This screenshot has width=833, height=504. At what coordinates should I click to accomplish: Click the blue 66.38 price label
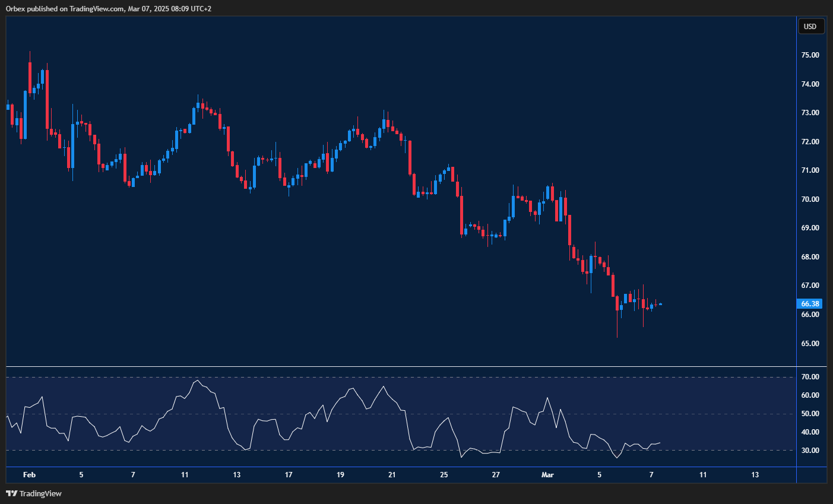[811, 303]
